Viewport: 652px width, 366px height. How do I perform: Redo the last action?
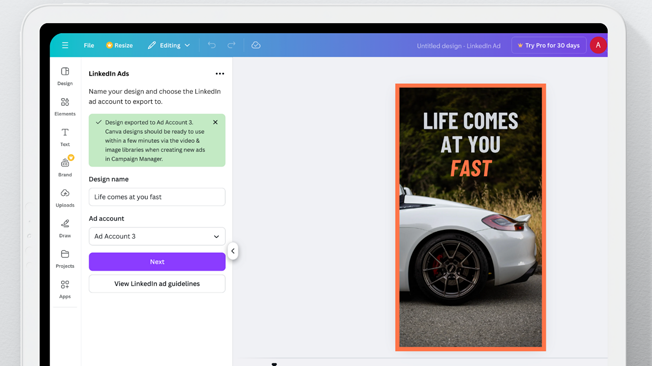231,45
